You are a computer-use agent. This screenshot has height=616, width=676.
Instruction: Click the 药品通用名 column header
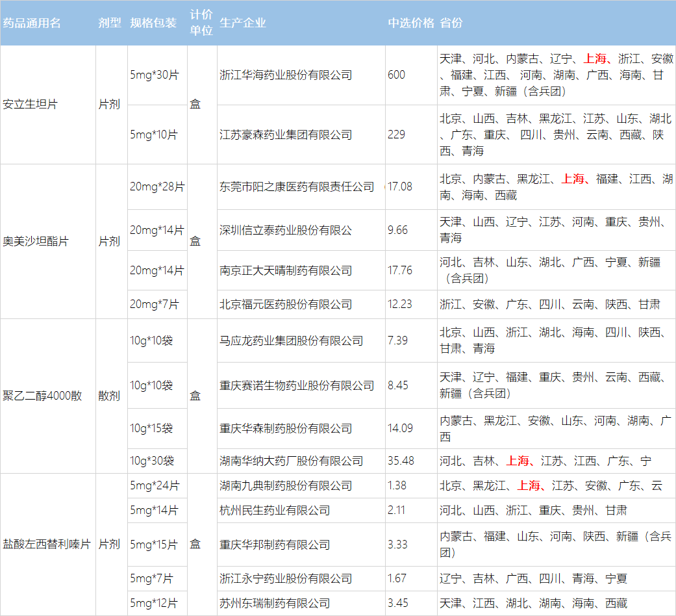click(32, 23)
